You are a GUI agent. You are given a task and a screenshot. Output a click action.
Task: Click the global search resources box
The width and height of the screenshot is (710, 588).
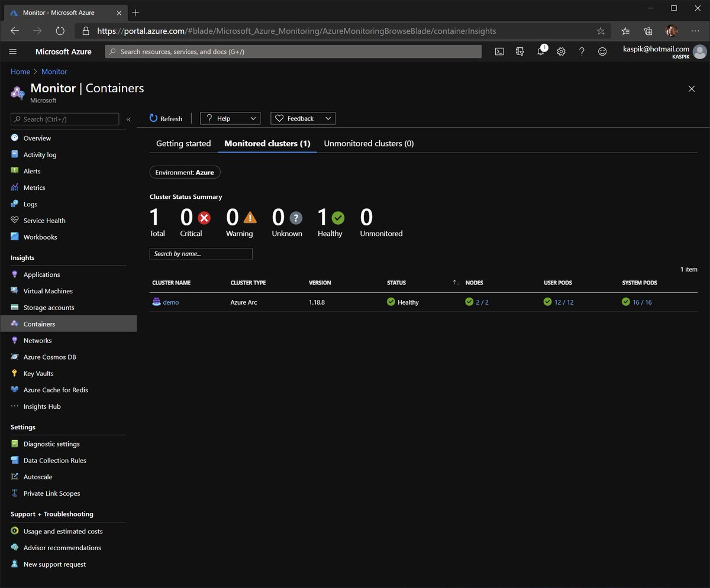coord(293,51)
